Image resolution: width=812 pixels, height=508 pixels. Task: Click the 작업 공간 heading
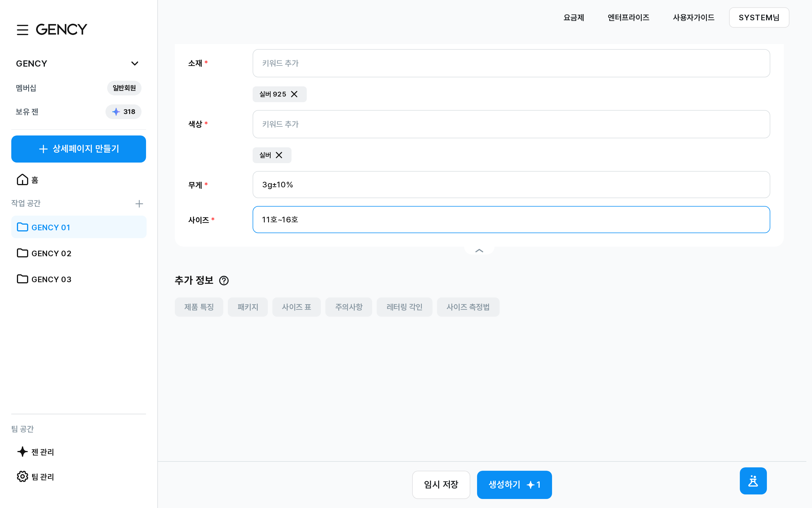[26, 203]
